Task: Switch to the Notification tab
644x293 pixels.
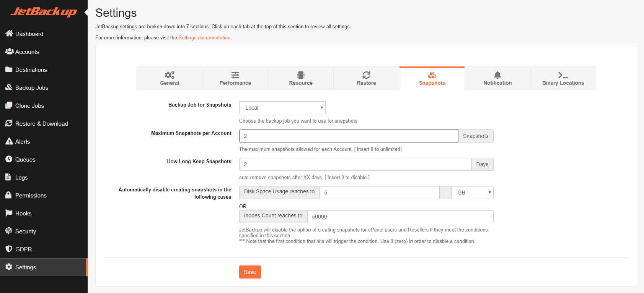Action: [497, 78]
